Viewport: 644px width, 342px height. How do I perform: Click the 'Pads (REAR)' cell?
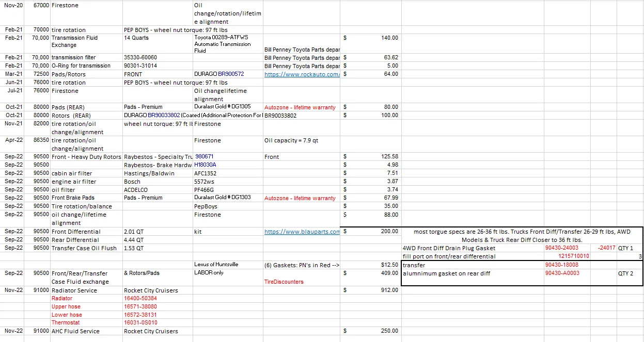point(86,107)
